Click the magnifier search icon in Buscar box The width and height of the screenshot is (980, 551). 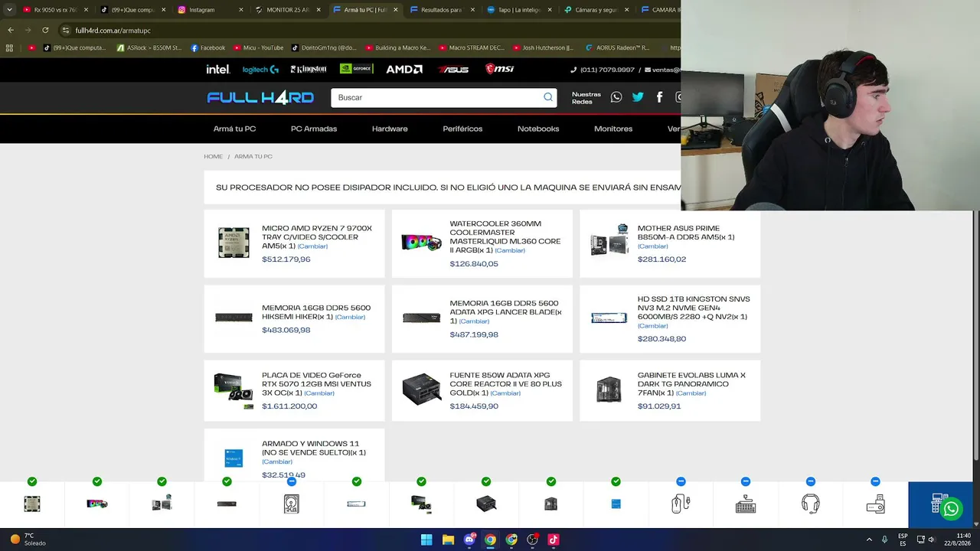pos(547,97)
